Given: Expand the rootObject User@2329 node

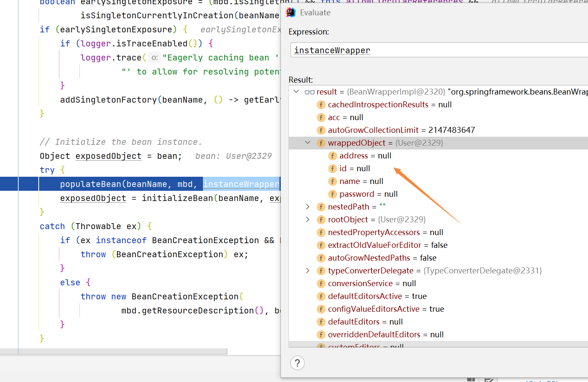Looking at the screenshot, I should point(308,219).
